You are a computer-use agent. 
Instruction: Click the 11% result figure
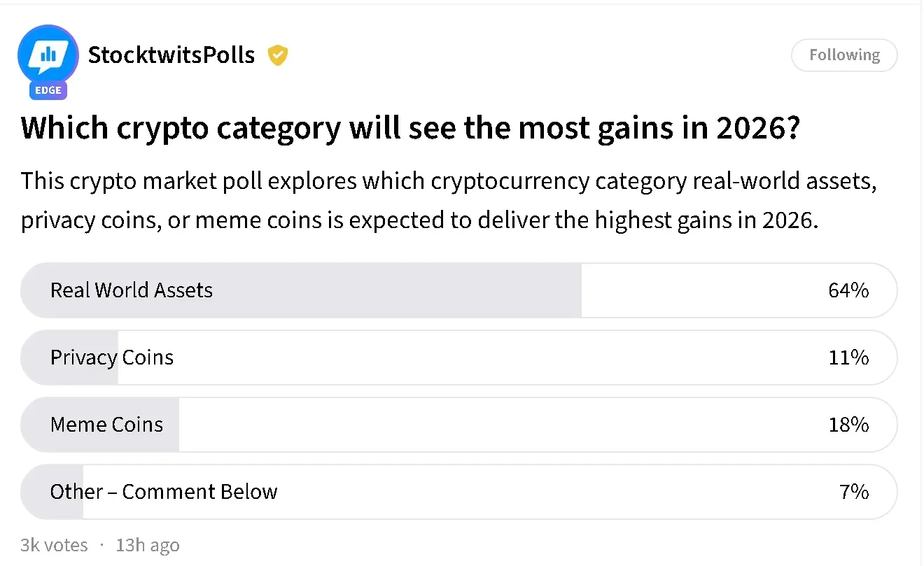[848, 358]
